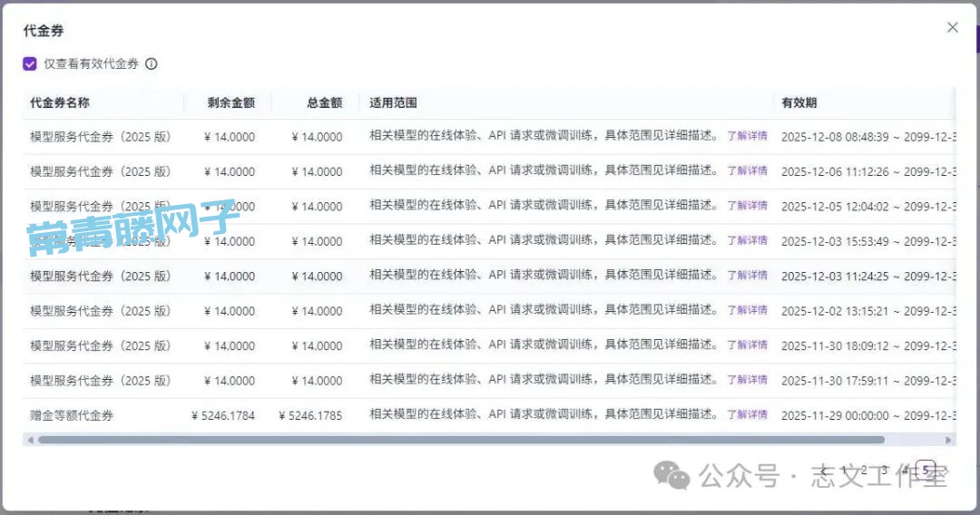Screen dimensions: 980x515
Task: Open 了解详情 for the 赠金等额代金券 row
Action: [747, 415]
